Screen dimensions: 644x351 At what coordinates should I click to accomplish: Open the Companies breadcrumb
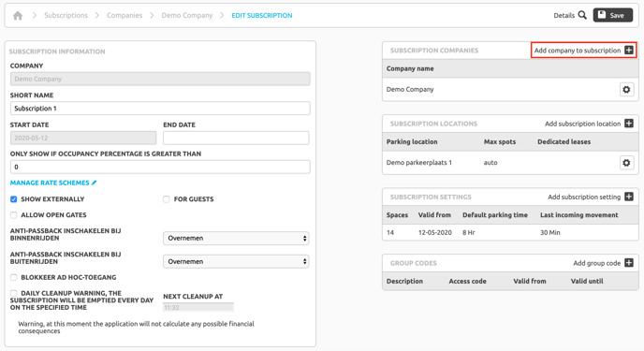tap(124, 15)
